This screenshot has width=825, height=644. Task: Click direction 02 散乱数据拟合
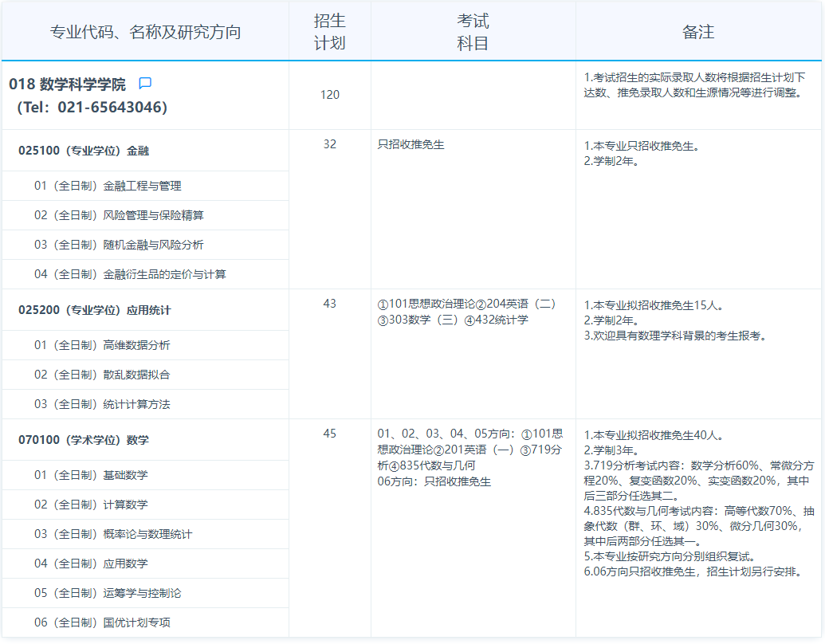coord(102,375)
